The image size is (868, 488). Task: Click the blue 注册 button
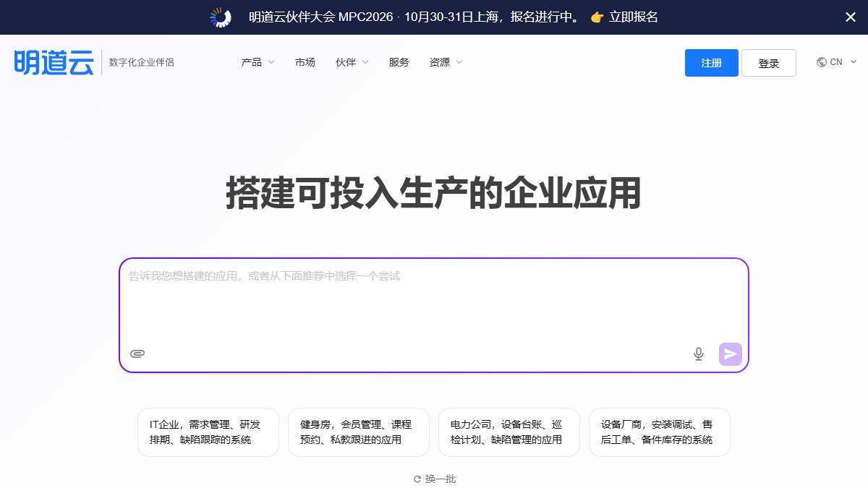pyautogui.click(x=712, y=63)
